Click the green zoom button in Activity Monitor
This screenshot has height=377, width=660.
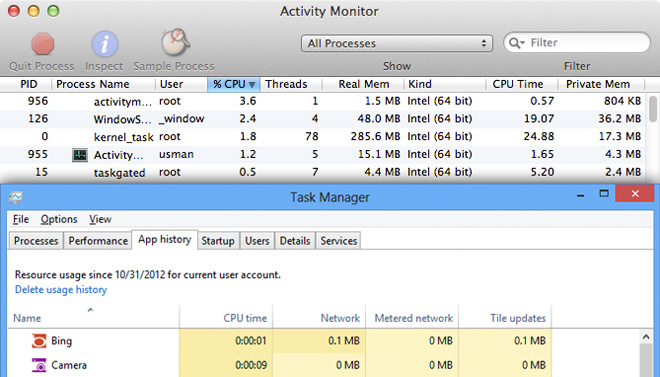tap(53, 11)
